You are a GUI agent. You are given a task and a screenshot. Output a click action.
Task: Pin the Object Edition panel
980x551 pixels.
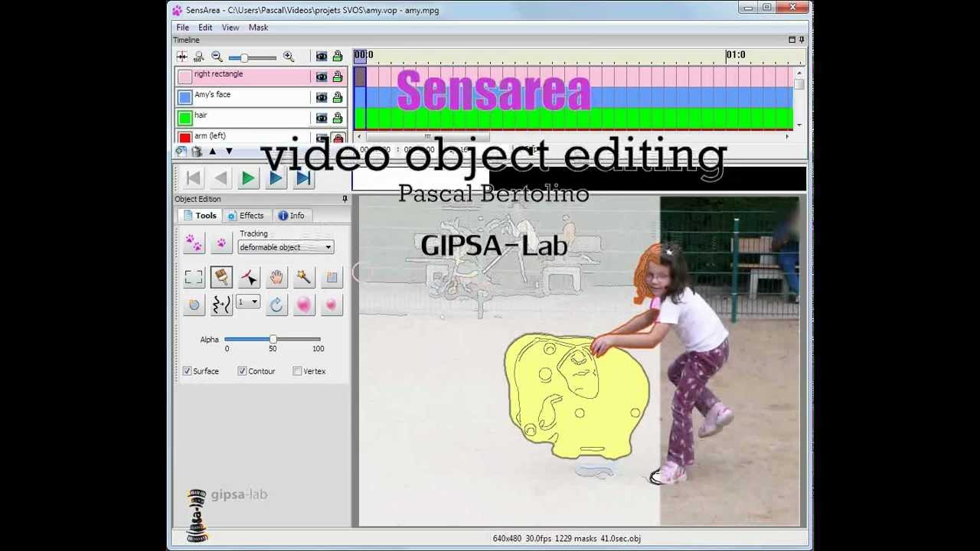click(x=345, y=199)
